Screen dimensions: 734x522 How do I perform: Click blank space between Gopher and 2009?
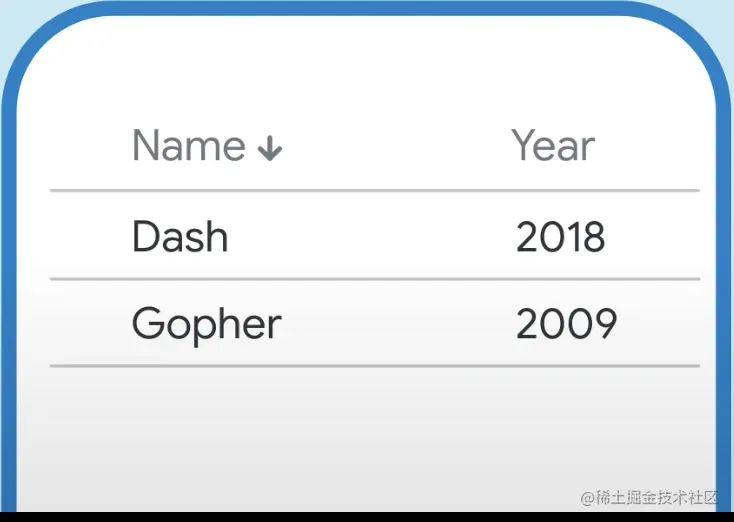pos(398,323)
